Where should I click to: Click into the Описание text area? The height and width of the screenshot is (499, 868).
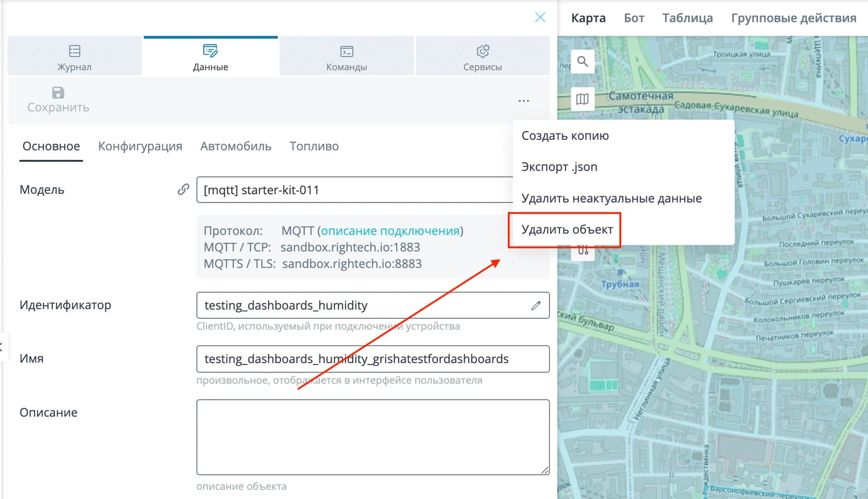tap(373, 437)
